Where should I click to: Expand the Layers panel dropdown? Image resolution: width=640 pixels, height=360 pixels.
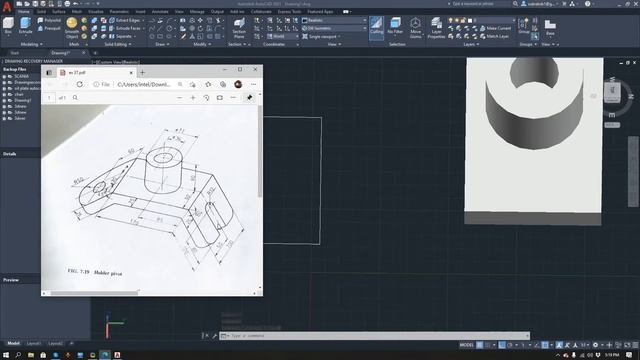click(x=471, y=44)
